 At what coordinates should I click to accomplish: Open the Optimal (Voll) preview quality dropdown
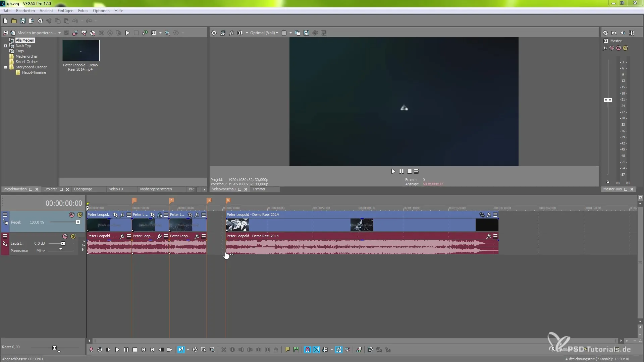(x=264, y=33)
